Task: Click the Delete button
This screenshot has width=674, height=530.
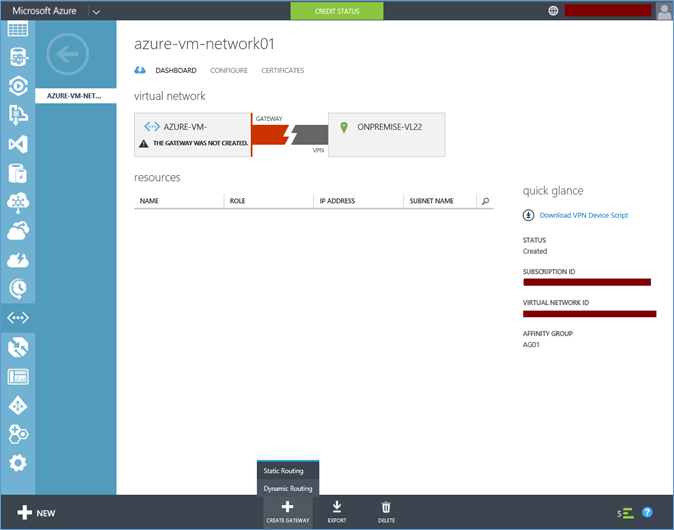Action: (386, 512)
